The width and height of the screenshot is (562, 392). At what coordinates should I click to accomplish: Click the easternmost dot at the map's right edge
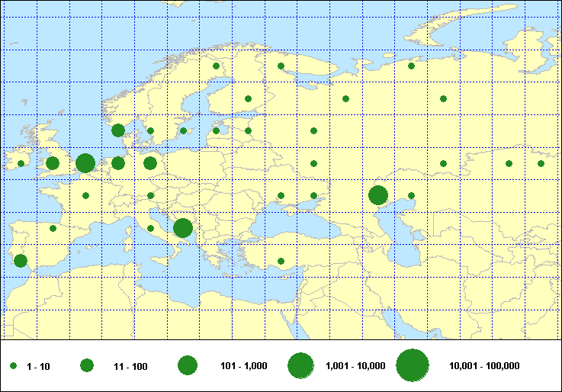point(541,163)
